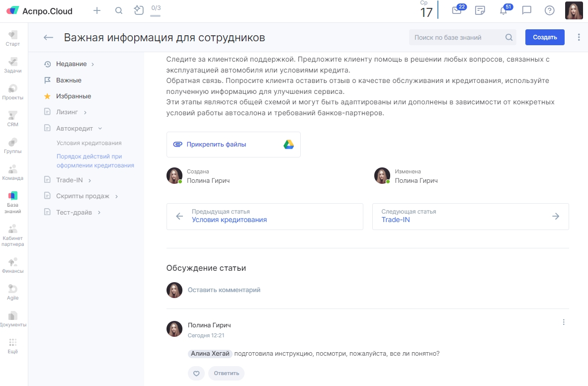Collapse the Автокредит section
This screenshot has height=386, width=588.
(100, 128)
